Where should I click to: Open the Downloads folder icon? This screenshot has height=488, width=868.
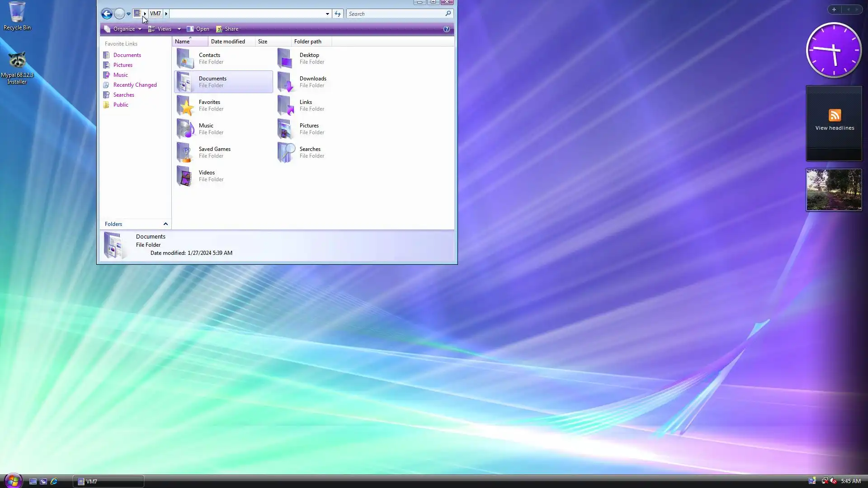(x=286, y=82)
